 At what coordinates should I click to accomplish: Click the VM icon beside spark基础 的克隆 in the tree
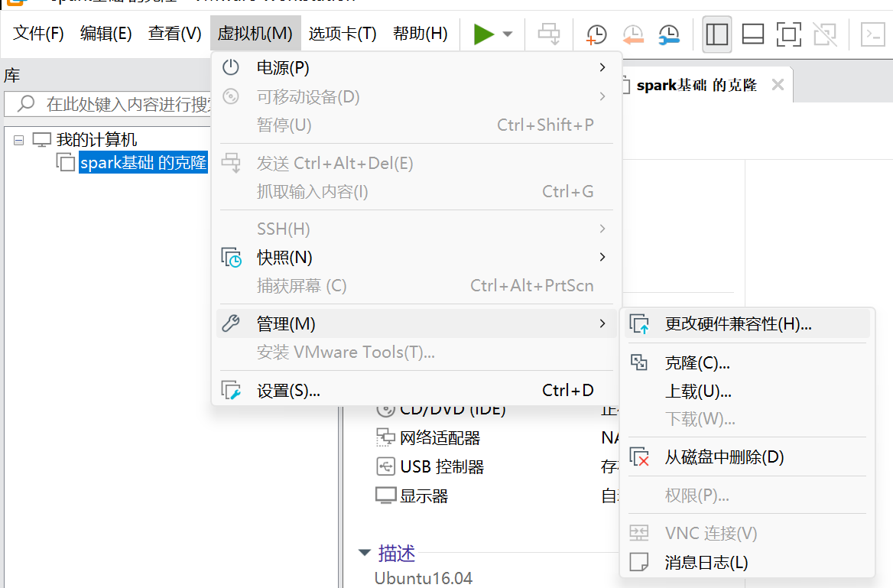click(x=66, y=162)
